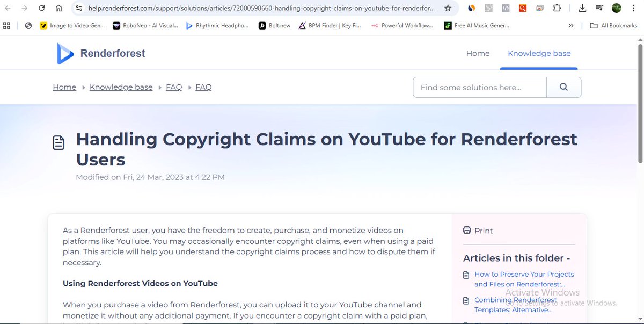Open BPM Finder bookmark
The width and height of the screenshot is (644, 324).
click(330, 25)
